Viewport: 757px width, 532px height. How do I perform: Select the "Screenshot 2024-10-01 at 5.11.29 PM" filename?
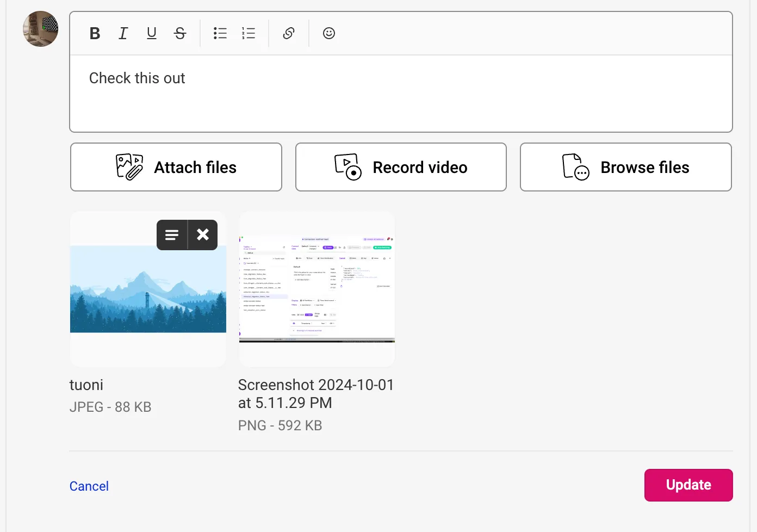point(315,394)
